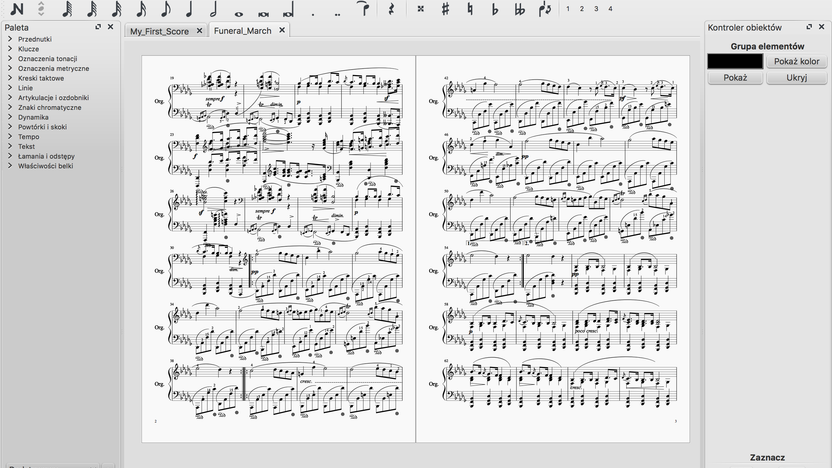Image resolution: width=832 pixels, height=468 pixels.
Task: Close the My_First_Score tab
Action: (200, 31)
